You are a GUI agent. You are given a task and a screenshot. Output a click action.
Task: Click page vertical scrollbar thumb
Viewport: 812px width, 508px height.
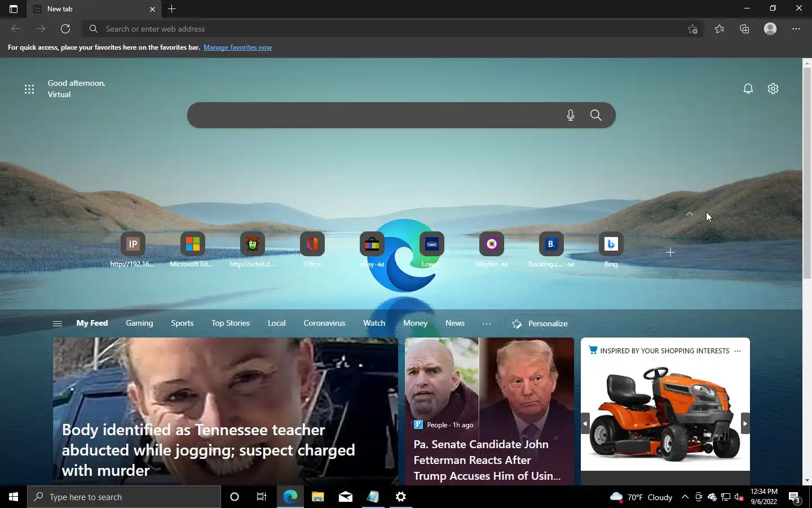click(x=807, y=173)
